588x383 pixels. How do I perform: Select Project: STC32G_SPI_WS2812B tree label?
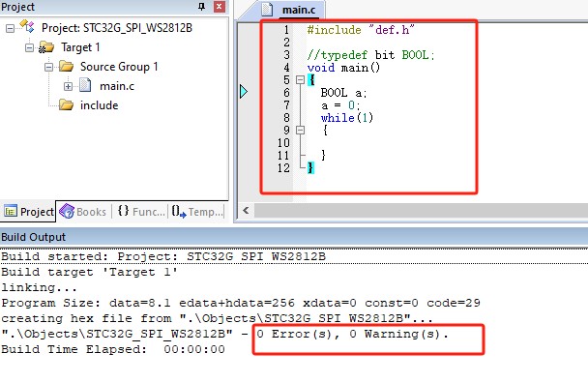coord(117,28)
